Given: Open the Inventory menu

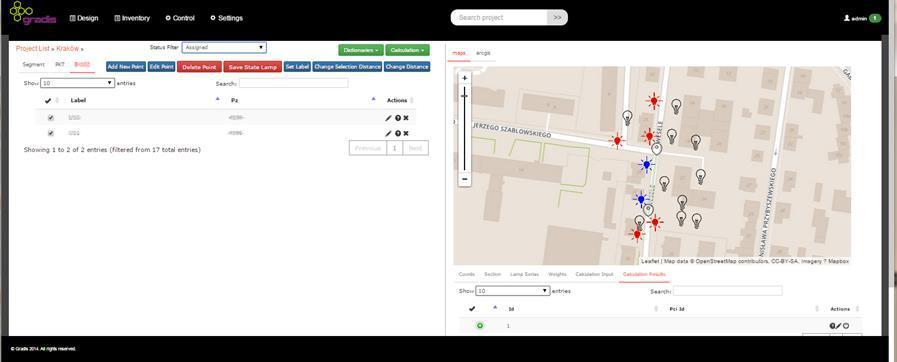Looking at the screenshot, I should tap(132, 18).
